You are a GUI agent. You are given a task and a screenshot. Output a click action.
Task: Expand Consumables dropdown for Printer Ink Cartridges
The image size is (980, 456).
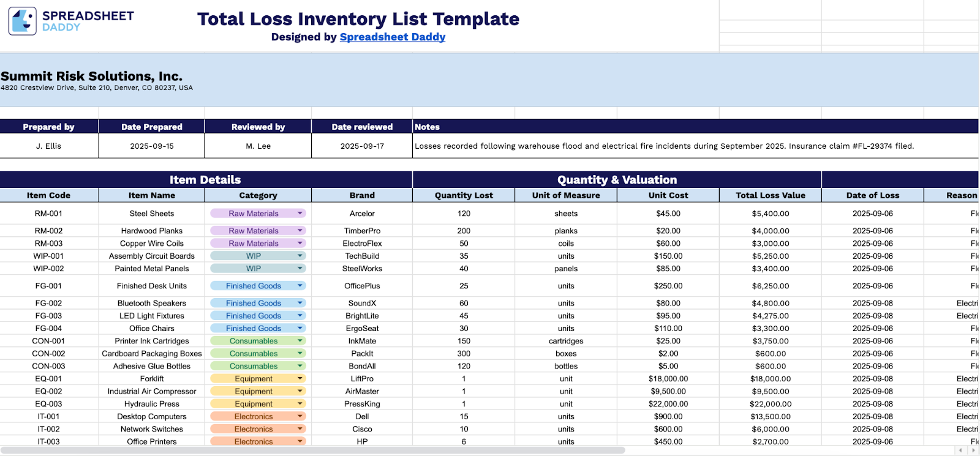pyautogui.click(x=300, y=341)
